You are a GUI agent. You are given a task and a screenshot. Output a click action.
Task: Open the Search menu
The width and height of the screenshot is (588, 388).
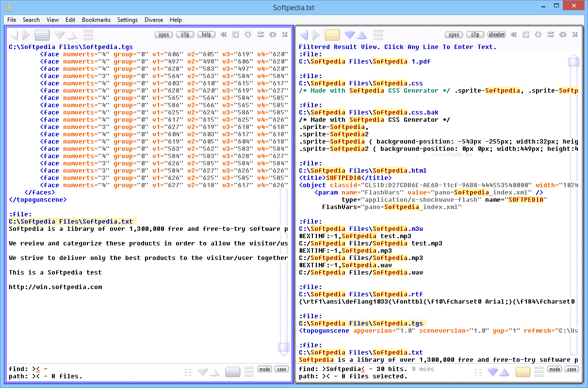tap(31, 20)
